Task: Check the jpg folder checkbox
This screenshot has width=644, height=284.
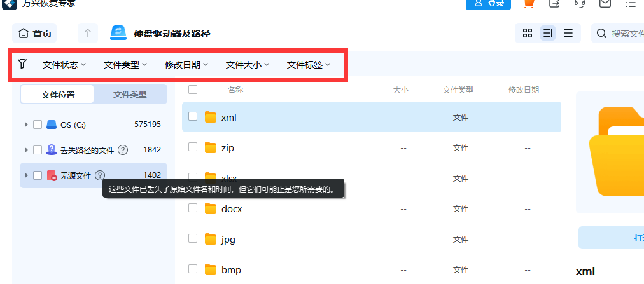Action: [x=193, y=238]
